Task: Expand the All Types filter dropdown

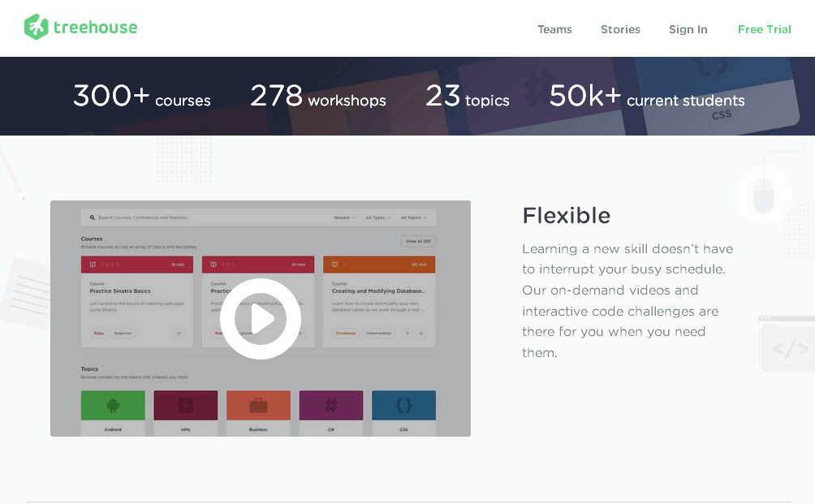Action: [x=377, y=218]
